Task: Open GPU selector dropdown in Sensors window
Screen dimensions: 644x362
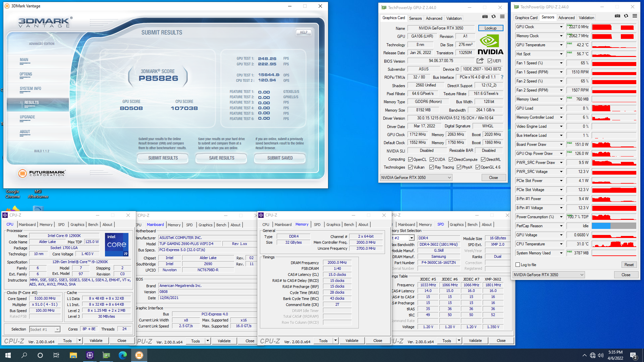Action: point(549,275)
